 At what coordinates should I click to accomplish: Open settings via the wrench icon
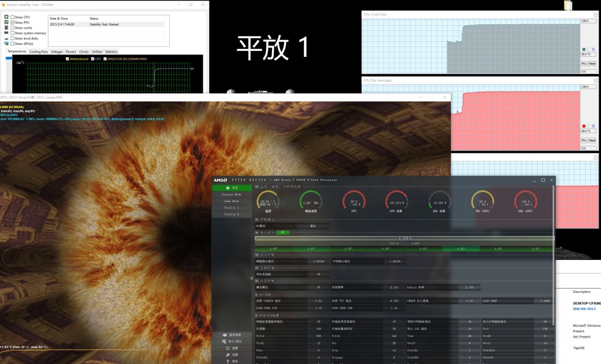pos(228,355)
